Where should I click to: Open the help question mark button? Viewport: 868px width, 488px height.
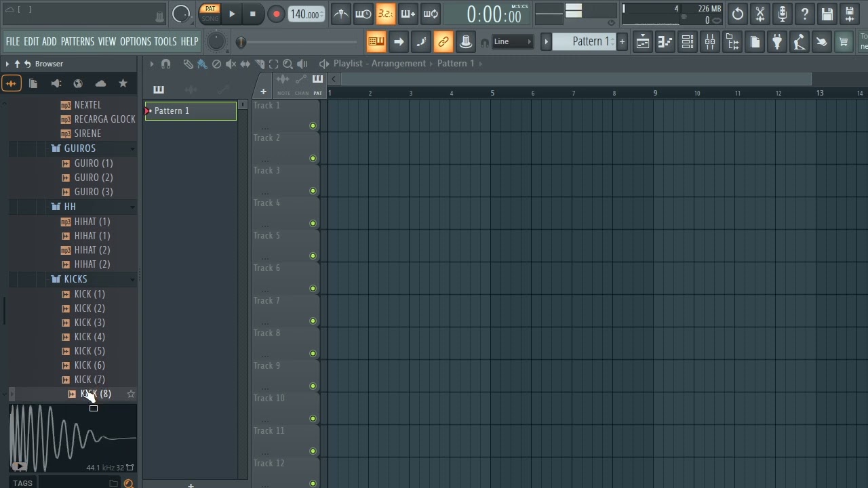805,14
